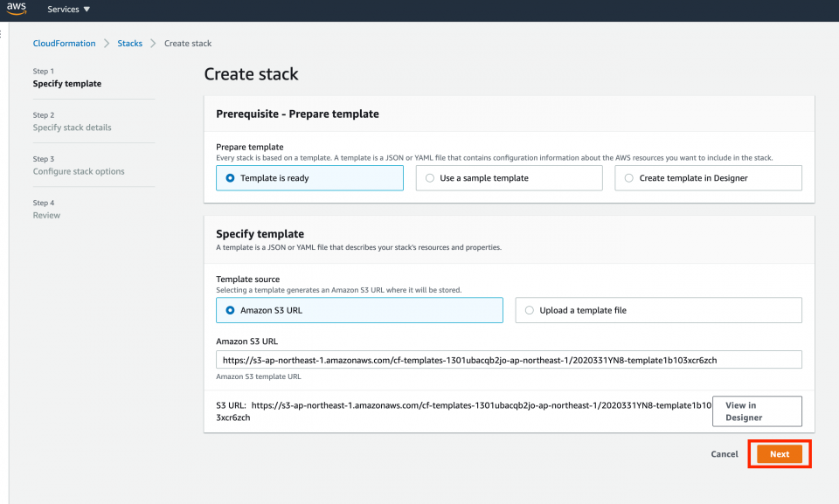The height and width of the screenshot is (504, 839).
Task: Click into the Amazon S3 URL field
Action: [x=509, y=360]
